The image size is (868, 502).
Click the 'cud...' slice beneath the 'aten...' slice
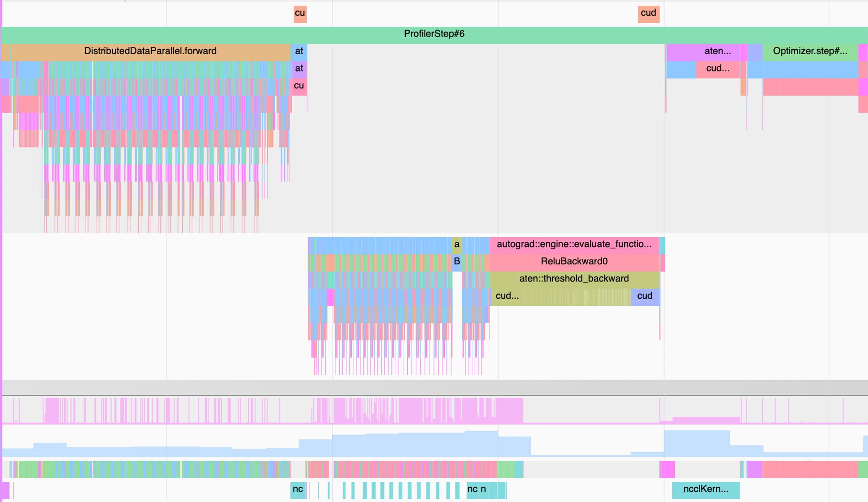pyautogui.click(x=717, y=69)
